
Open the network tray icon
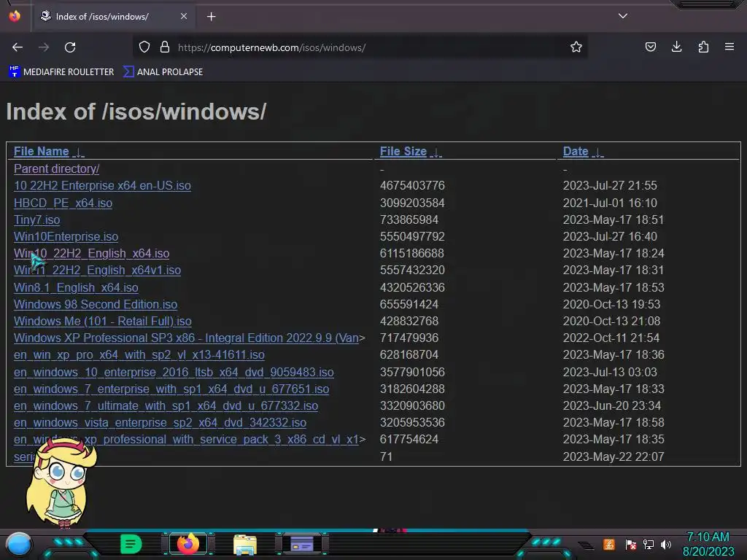(648, 544)
